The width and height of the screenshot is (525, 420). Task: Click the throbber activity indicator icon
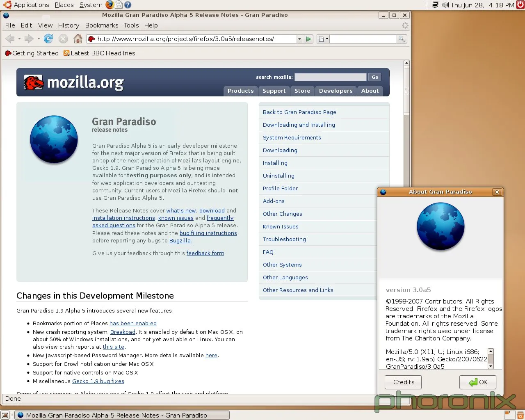pyautogui.click(x=405, y=25)
